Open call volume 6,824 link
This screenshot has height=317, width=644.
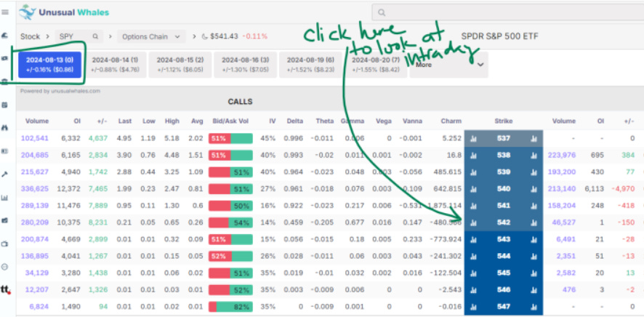[x=39, y=307]
